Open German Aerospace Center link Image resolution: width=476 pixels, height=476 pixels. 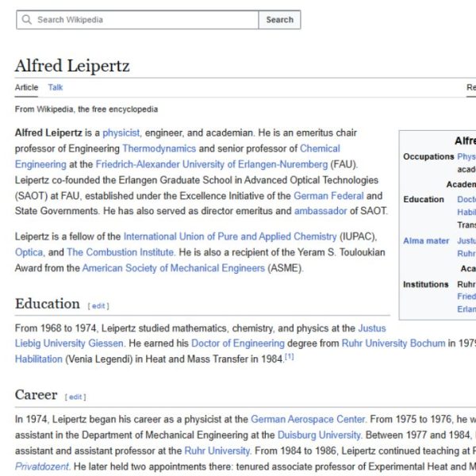[x=308, y=420]
